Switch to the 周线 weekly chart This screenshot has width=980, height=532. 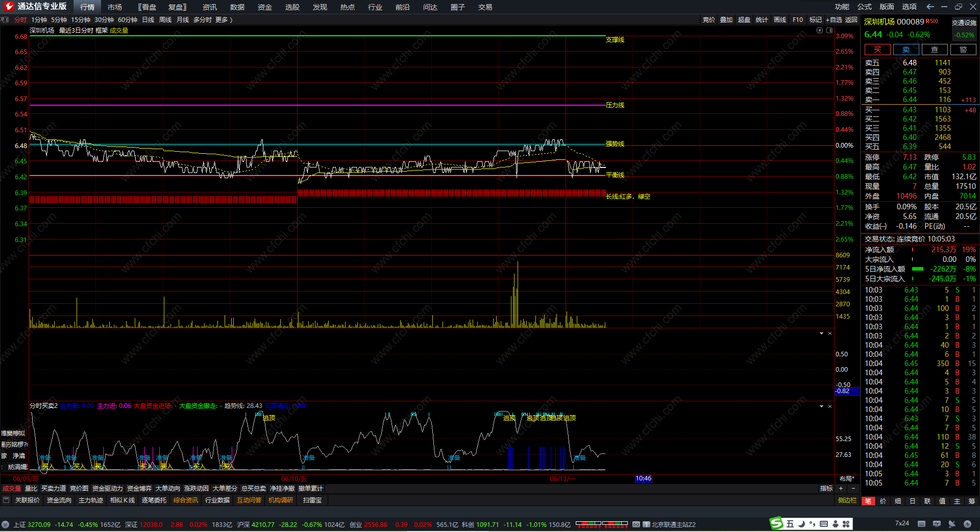click(165, 19)
